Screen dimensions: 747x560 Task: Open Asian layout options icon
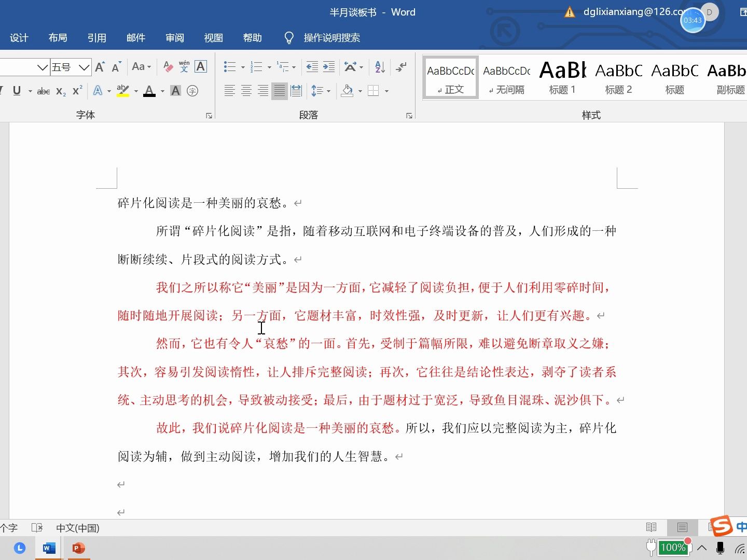[351, 67]
